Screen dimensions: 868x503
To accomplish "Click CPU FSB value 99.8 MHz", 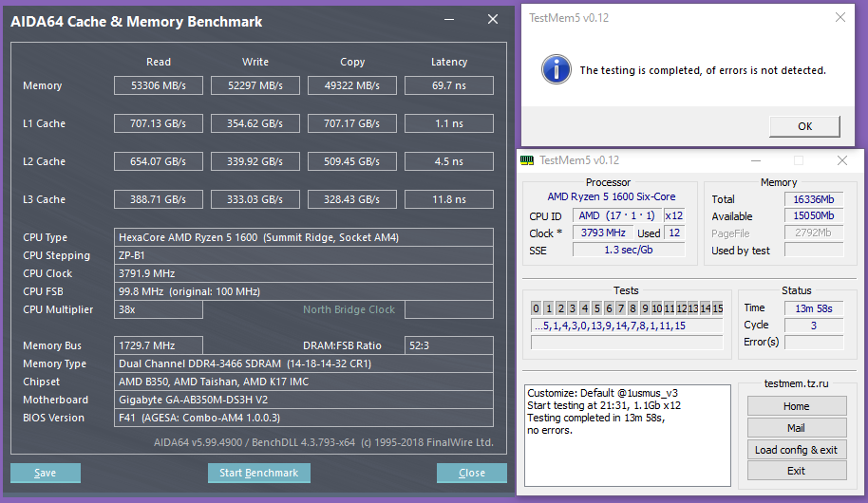I will point(303,291).
